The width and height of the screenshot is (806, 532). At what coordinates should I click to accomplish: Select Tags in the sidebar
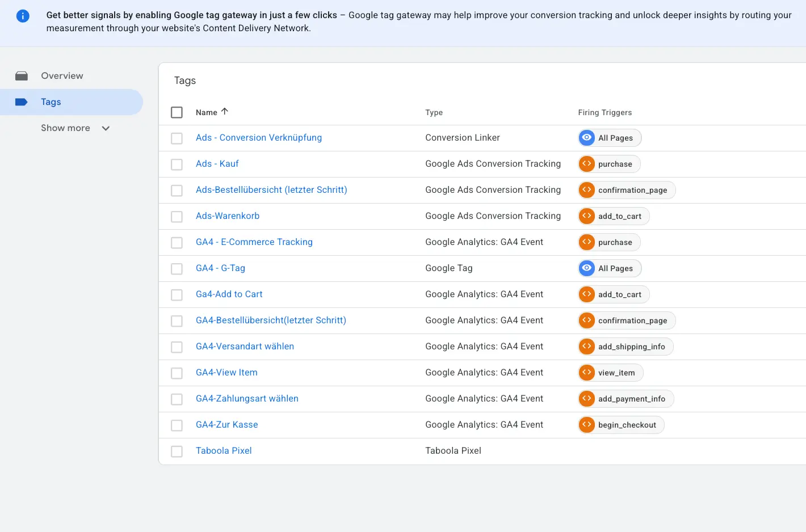[72, 102]
